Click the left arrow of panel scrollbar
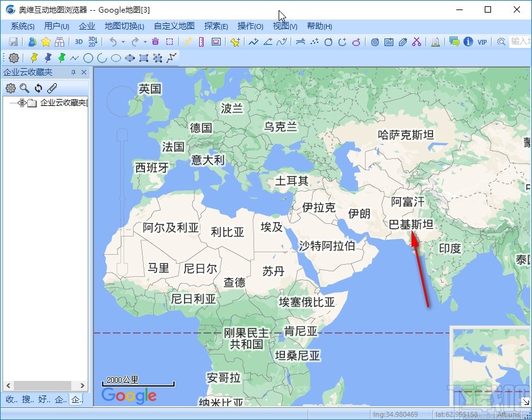This screenshot has height=420, width=532. [8, 385]
